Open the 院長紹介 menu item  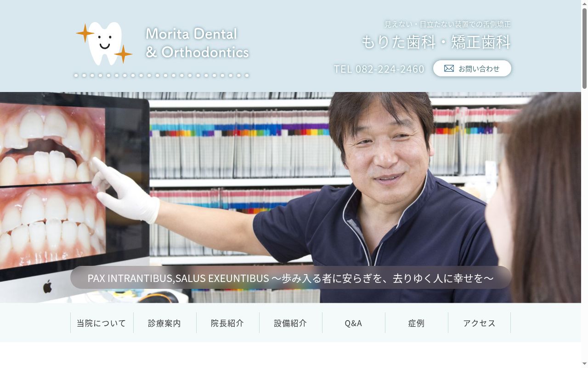(227, 323)
